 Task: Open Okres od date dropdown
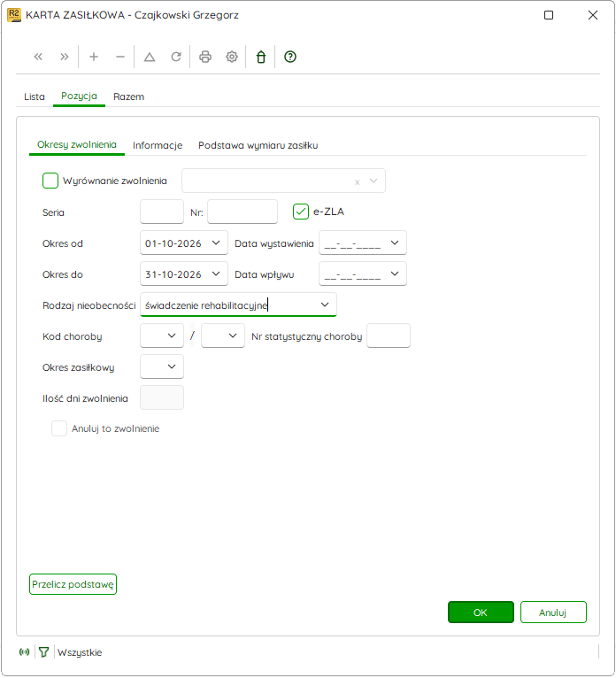[216, 243]
